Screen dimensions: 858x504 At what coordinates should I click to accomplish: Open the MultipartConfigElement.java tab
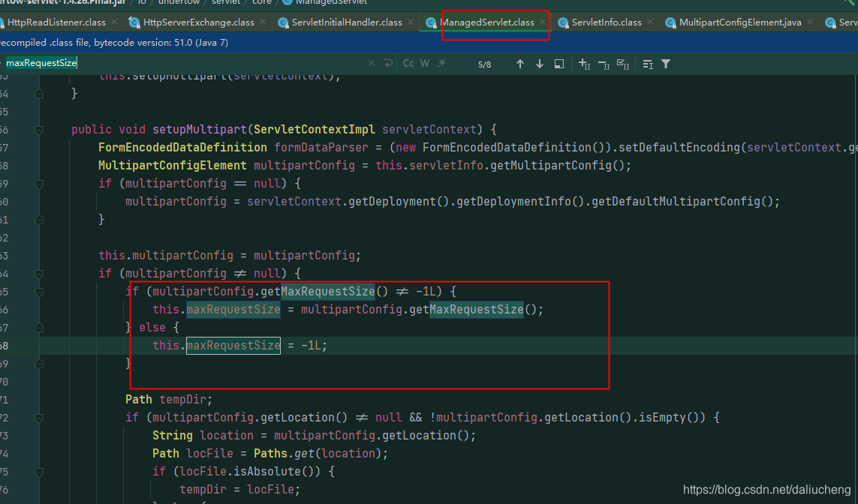pyautogui.click(x=740, y=22)
